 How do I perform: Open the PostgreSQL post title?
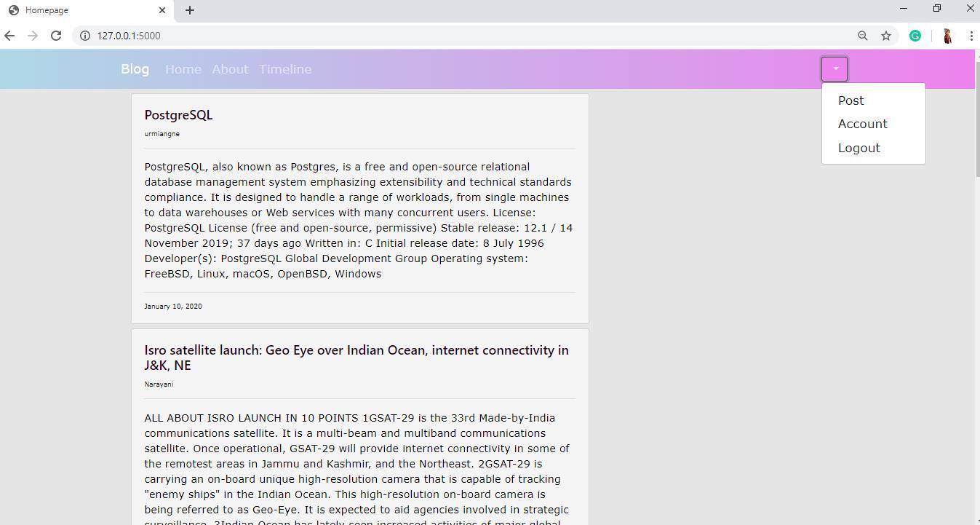pos(178,115)
